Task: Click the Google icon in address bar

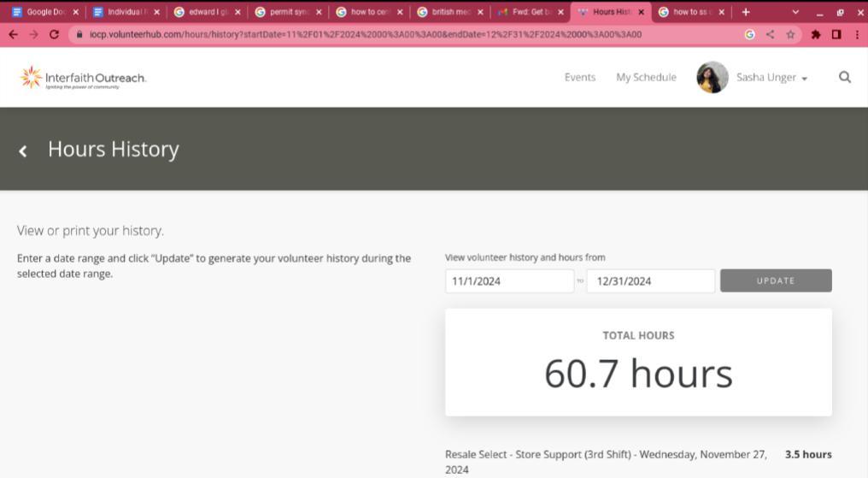Action: tap(749, 34)
